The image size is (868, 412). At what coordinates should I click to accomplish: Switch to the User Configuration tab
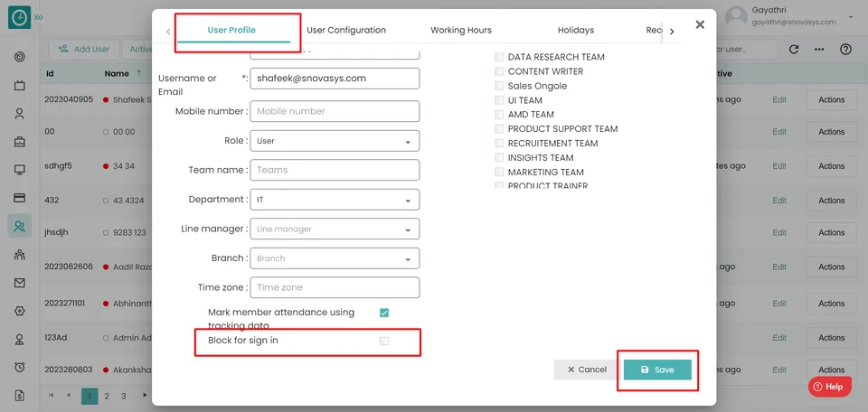pos(346,30)
